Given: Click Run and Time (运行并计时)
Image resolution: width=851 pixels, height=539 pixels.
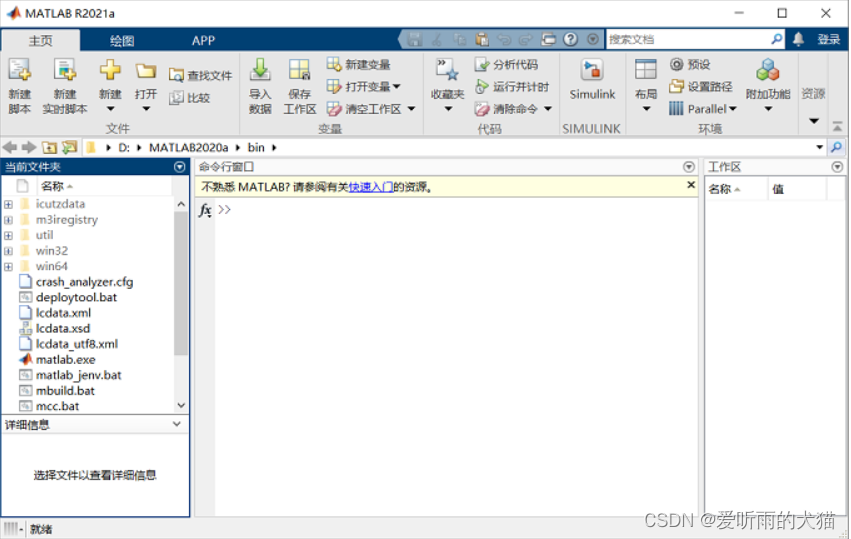Looking at the screenshot, I should click(x=512, y=86).
